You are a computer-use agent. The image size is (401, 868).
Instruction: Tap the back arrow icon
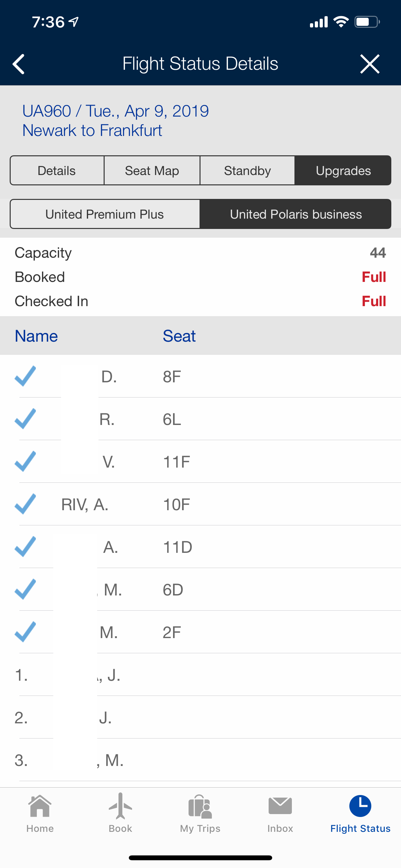point(19,64)
